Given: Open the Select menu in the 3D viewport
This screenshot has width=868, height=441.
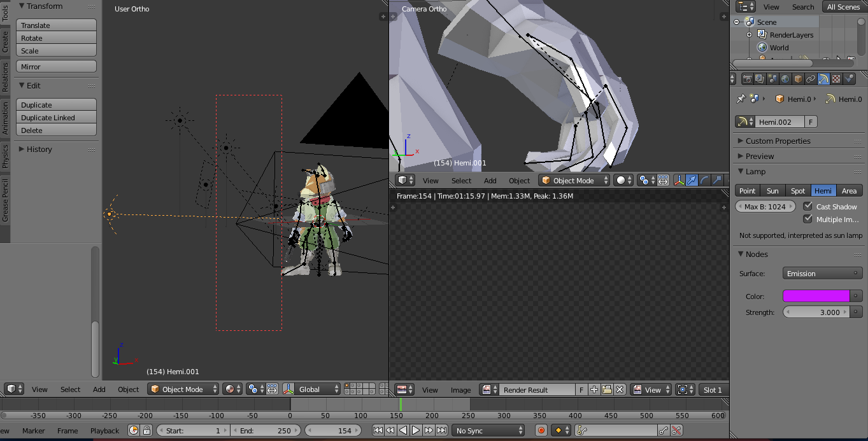Looking at the screenshot, I should click(70, 389).
